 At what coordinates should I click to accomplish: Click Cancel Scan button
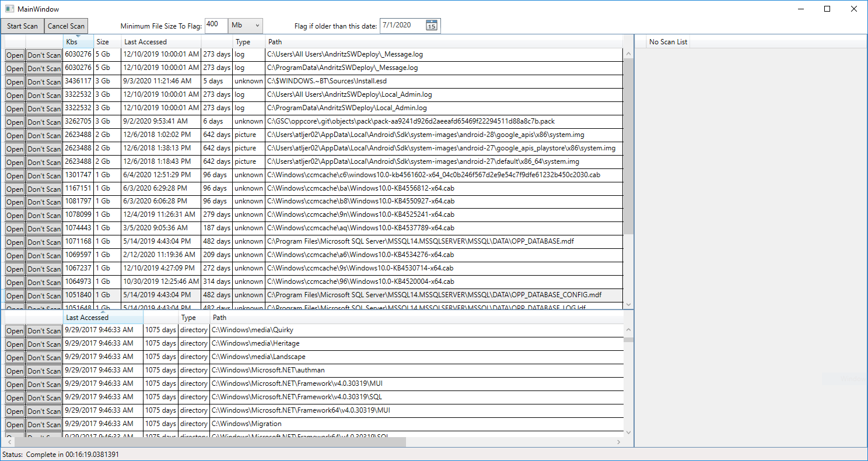click(x=66, y=26)
